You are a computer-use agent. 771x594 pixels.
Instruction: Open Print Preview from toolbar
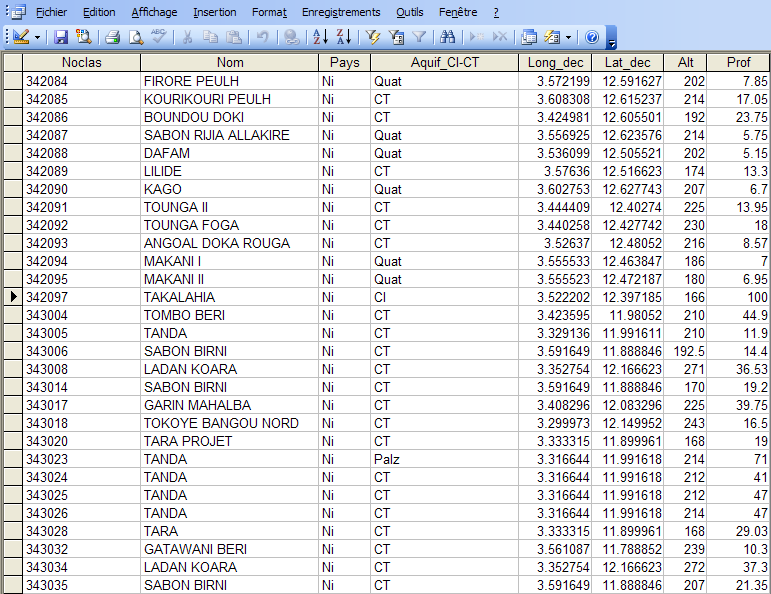[x=136, y=37]
